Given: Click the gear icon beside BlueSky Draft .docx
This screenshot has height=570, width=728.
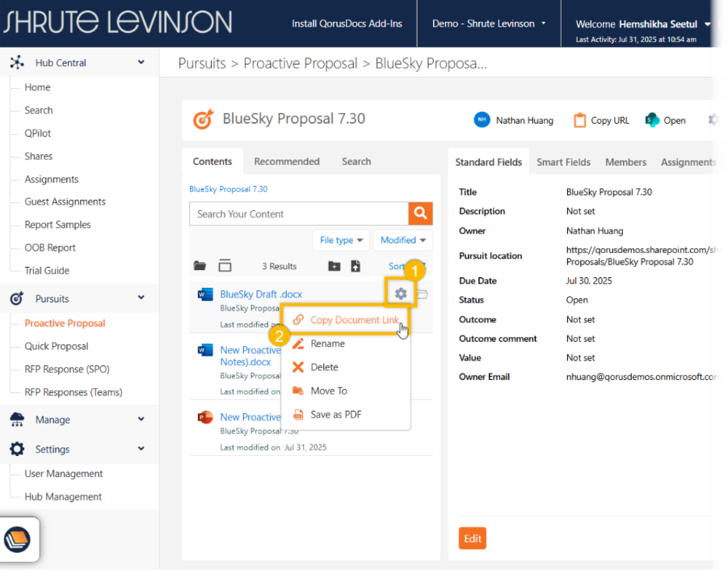Looking at the screenshot, I should click(x=400, y=293).
